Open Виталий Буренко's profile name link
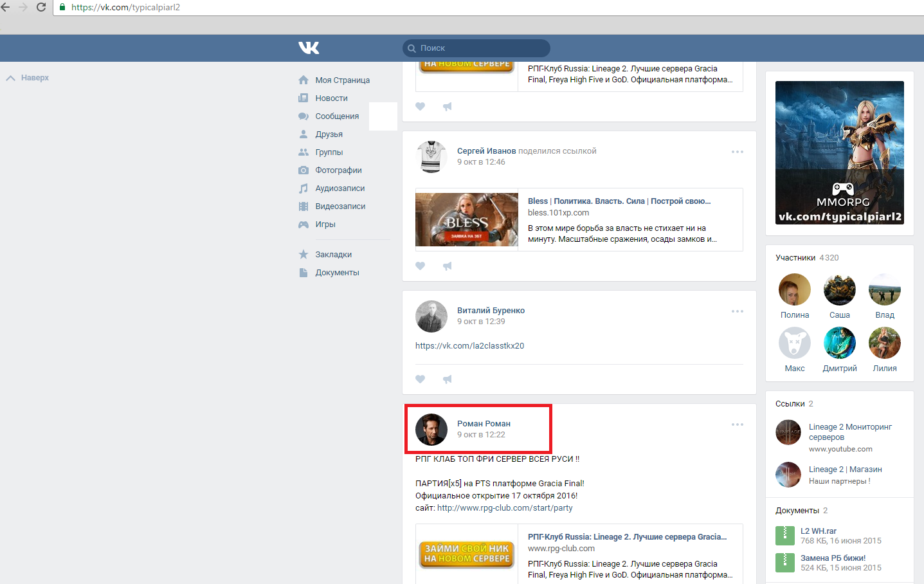This screenshot has width=924, height=584. coord(491,311)
